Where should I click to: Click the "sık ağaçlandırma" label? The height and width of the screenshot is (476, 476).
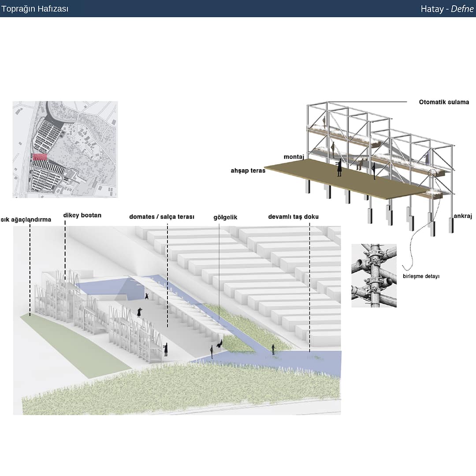(x=26, y=219)
